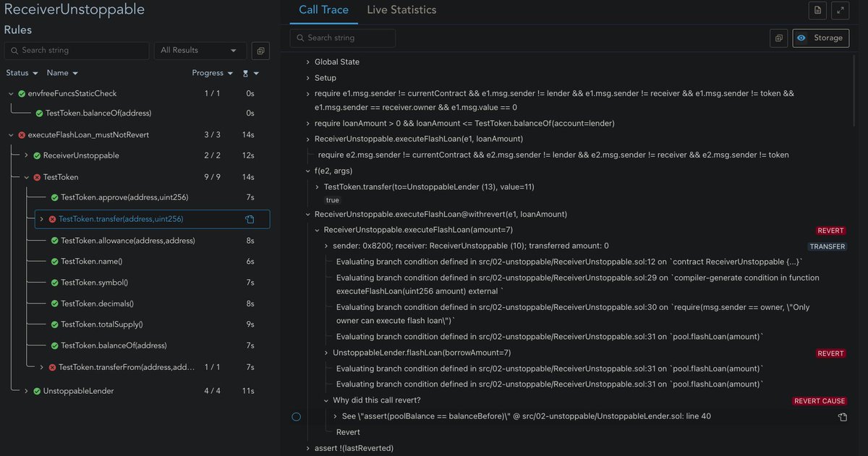Click the hourglass duration column icon
Viewport: 868px width, 456px height.
[246, 73]
